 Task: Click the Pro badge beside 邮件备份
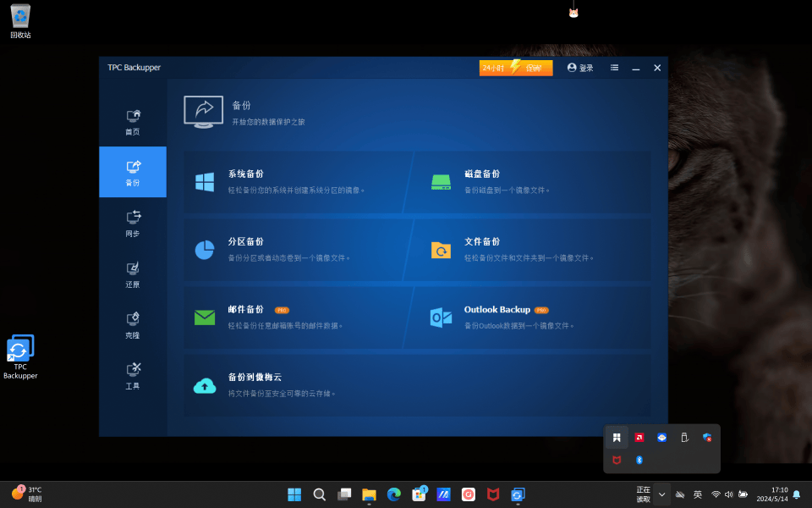[x=282, y=310]
